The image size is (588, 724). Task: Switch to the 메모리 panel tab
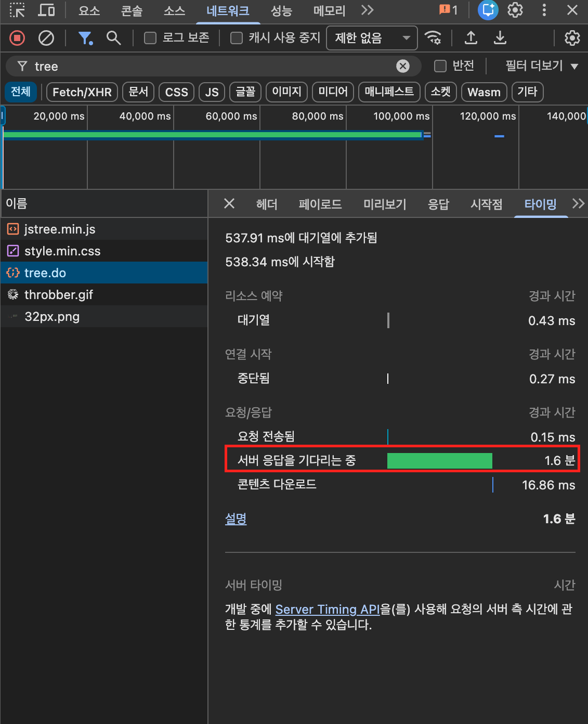point(330,10)
